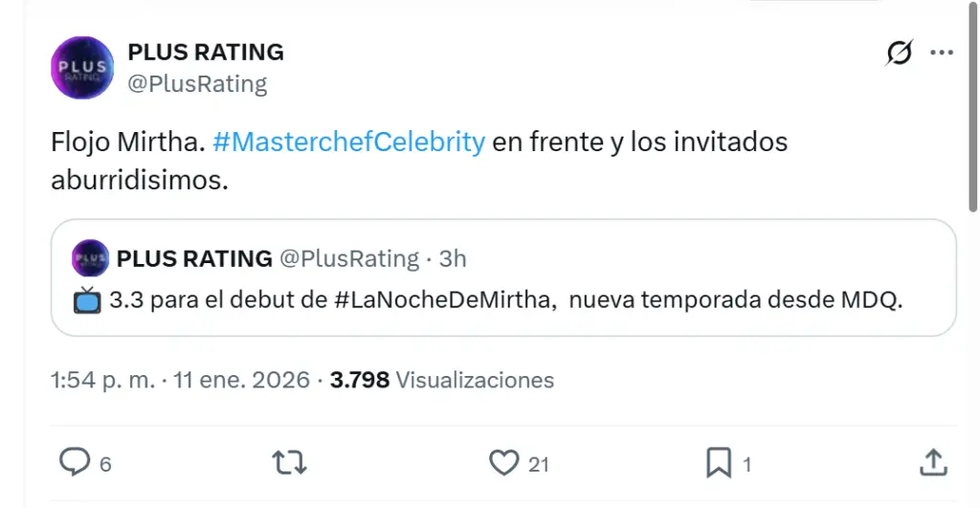Click the Grok explain icon
The height and width of the screenshot is (508, 980).
pos(900,54)
